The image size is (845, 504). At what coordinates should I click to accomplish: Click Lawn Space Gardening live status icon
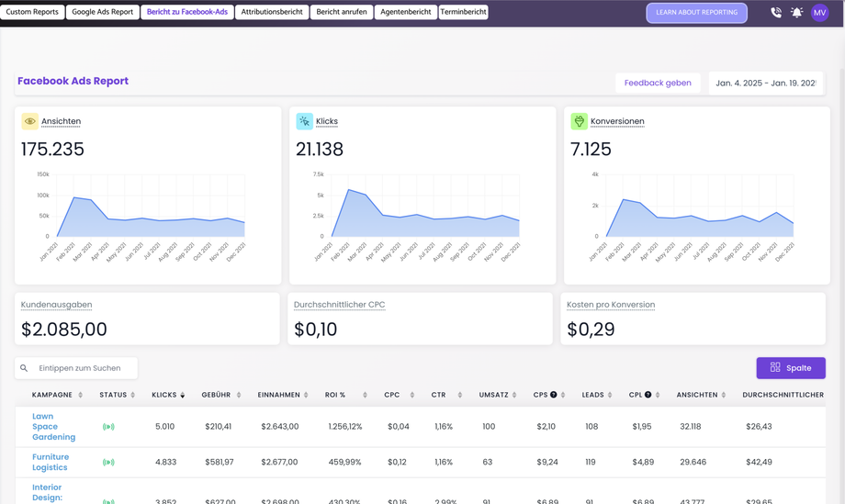tap(108, 427)
